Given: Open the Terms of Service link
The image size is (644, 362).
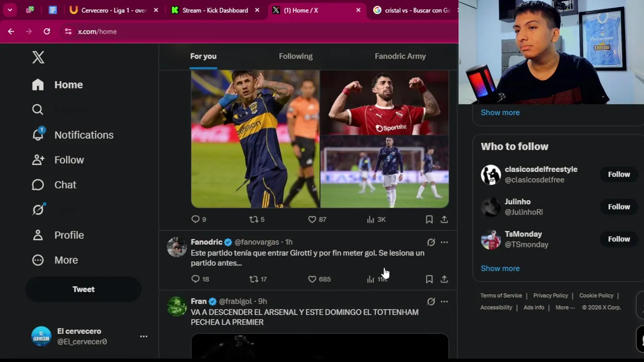Looking at the screenshot, I should click(501, 296).
